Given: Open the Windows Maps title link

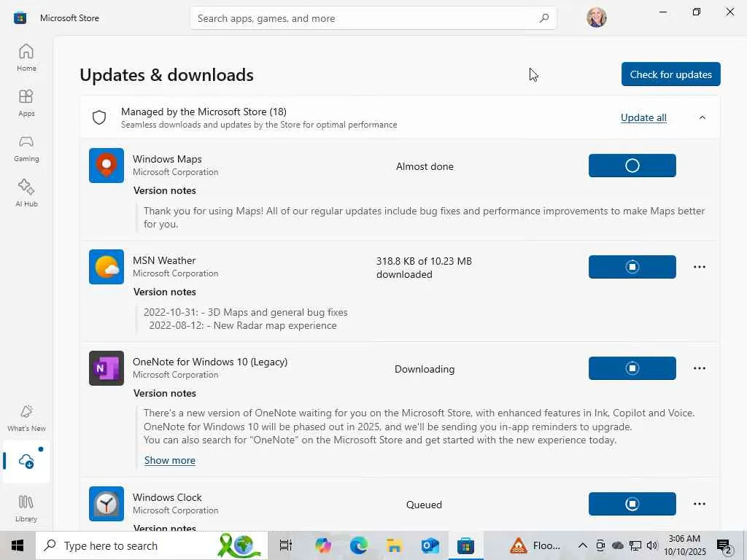Looking at the screenshot, I should 167,159.
